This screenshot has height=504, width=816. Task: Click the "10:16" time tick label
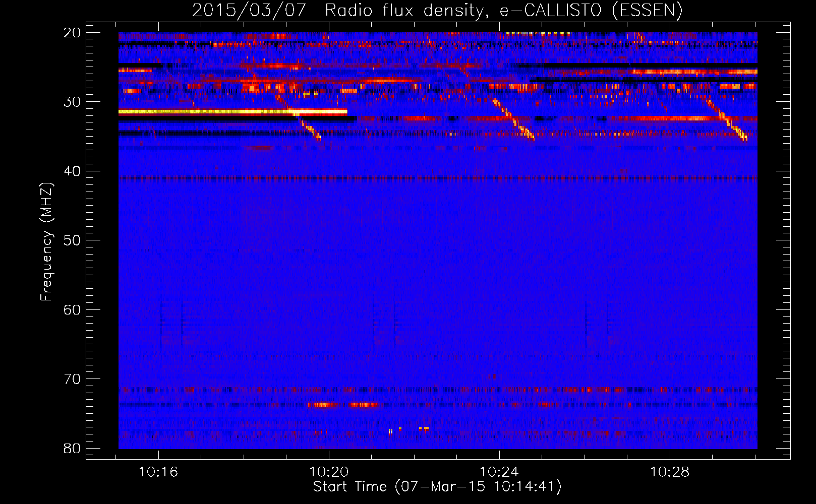[x=158, y=472]
